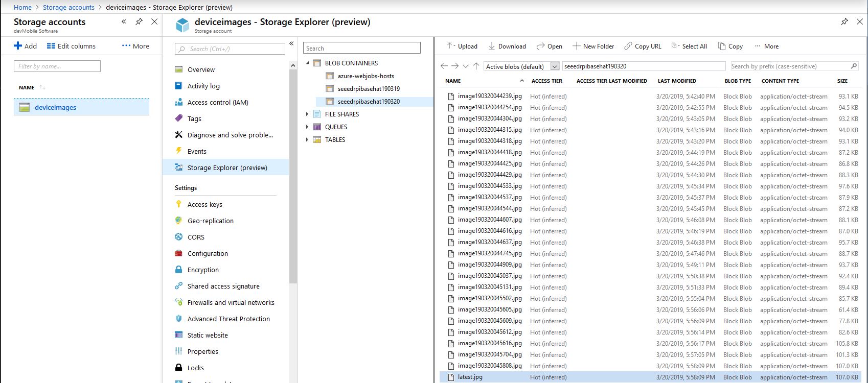Click the Search by prefix field
868x383 pixels.
[789, 66]
